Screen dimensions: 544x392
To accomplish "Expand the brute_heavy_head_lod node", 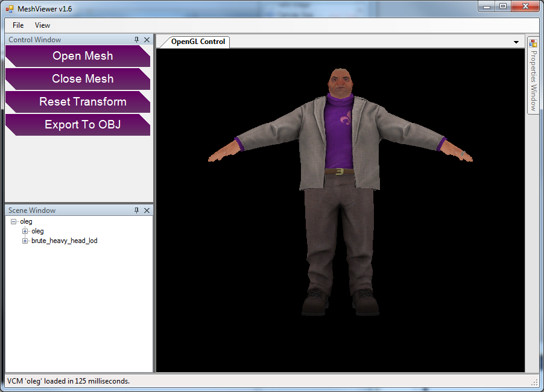I will [x=25, y=241].
